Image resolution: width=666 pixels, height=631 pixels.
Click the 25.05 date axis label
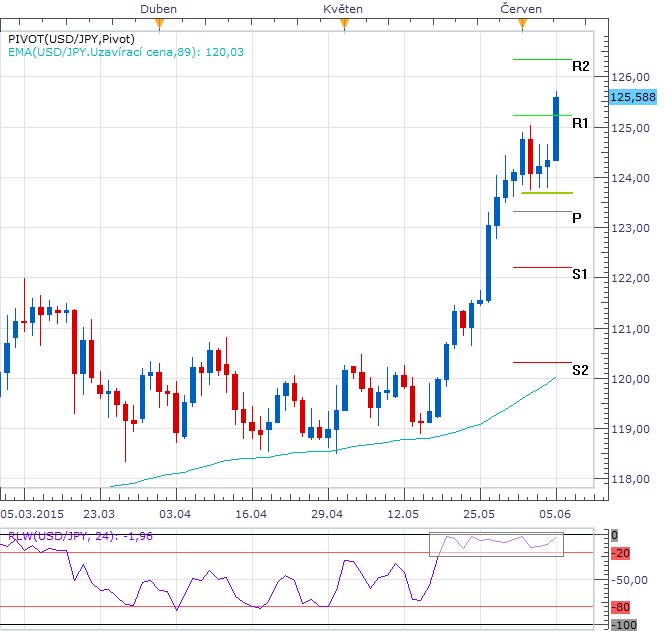[479, 514]
